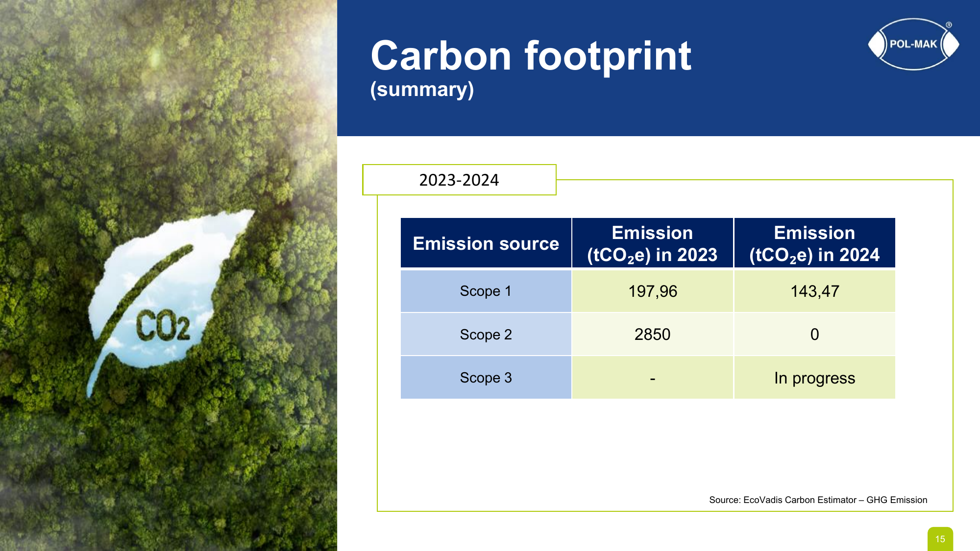
Task: Click the '2023-2024' label box
Action: point(459,180)
